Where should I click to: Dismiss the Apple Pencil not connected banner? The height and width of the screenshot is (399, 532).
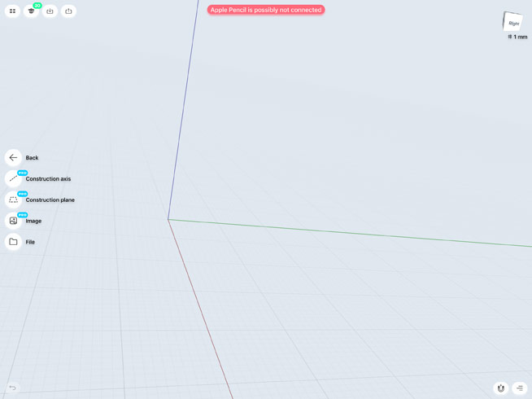(x=266, y=10)
